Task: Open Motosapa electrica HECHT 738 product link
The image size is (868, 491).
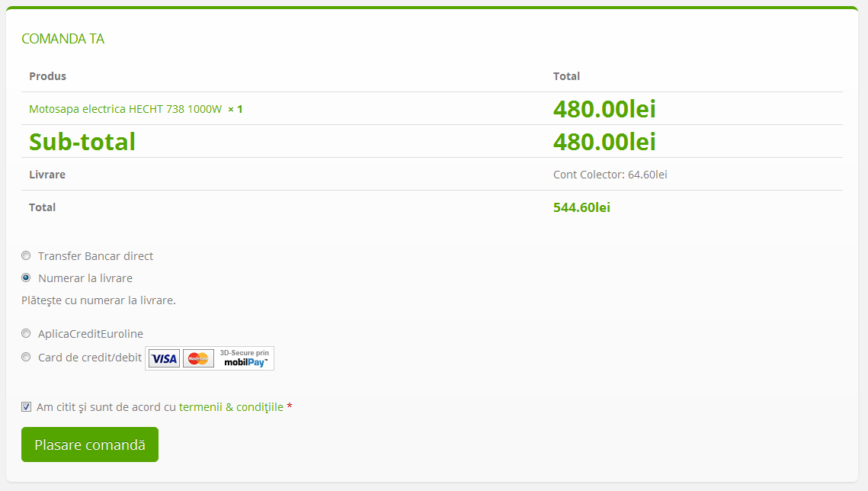Action: (x=125, y=109)
